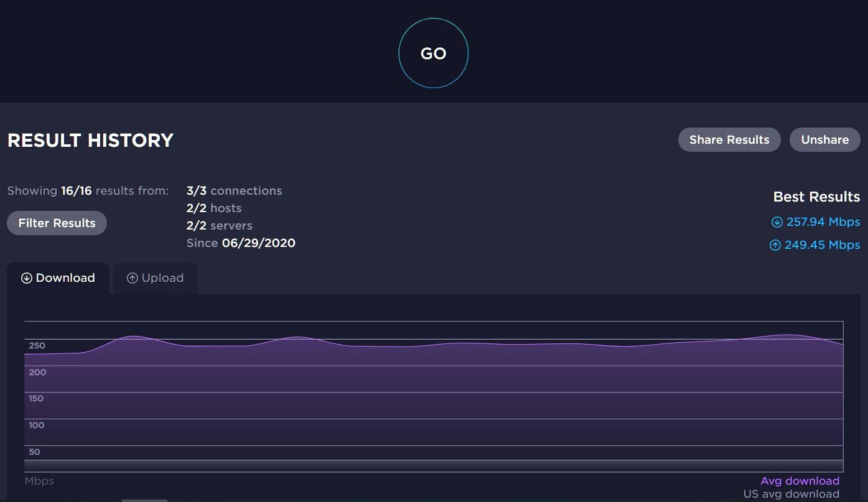The height and width of the screenshot is (502, 868).
Task: Click the Unshare button
Action: coord(824,139)
